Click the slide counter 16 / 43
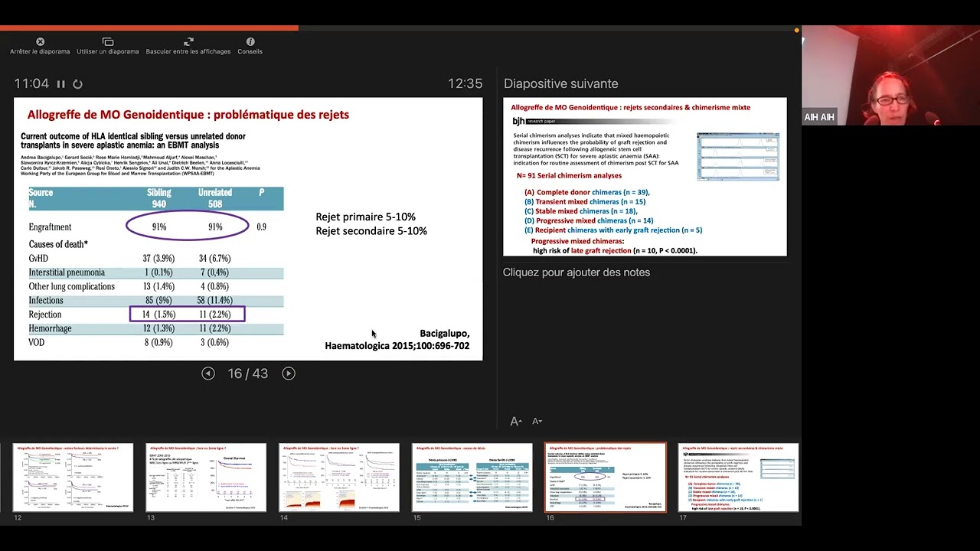980x551 pixels. click(x=248, y=373)
